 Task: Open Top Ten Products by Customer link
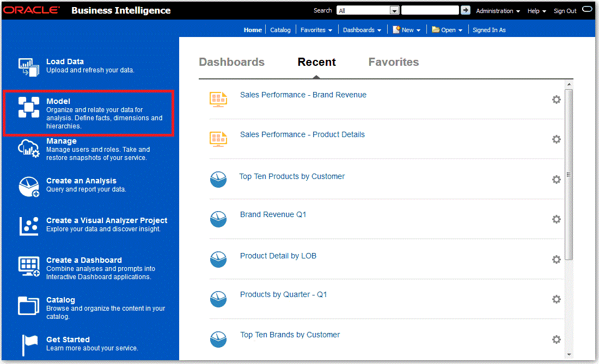(x=292, y=177)
